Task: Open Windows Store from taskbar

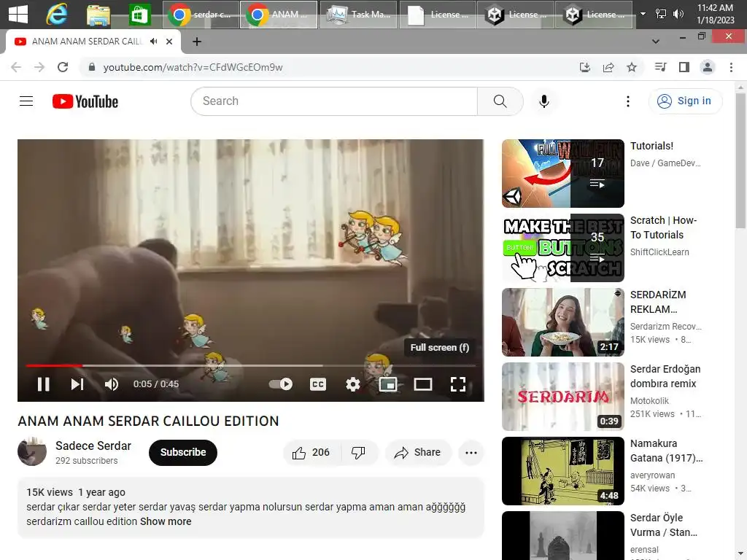Action: pyautogui.click(x=139, y=15)
